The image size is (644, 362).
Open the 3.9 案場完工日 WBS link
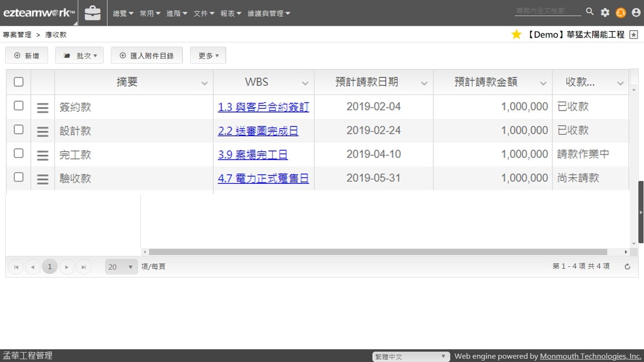coord(253,155)
